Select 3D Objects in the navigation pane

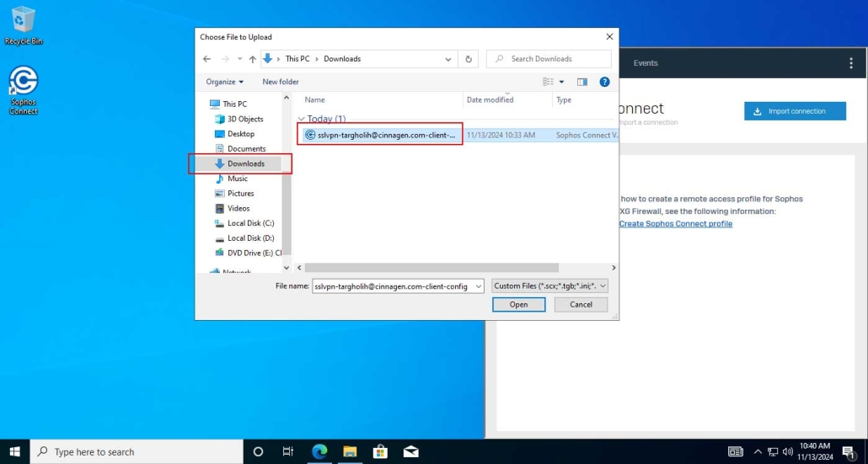(x=245, y=119)
